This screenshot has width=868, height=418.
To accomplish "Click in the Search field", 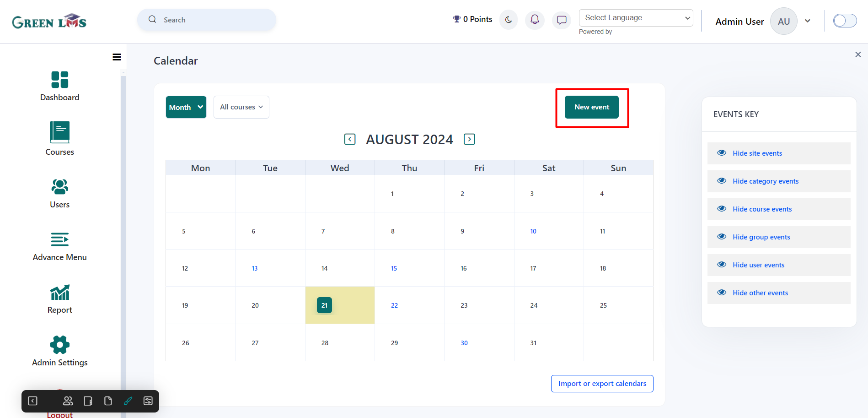I will (207, 20).
